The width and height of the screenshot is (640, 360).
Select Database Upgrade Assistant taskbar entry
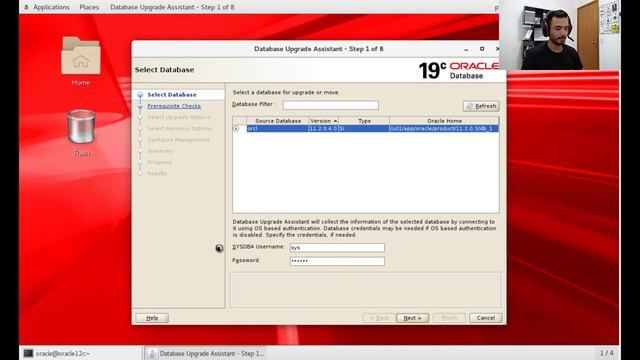206,353
